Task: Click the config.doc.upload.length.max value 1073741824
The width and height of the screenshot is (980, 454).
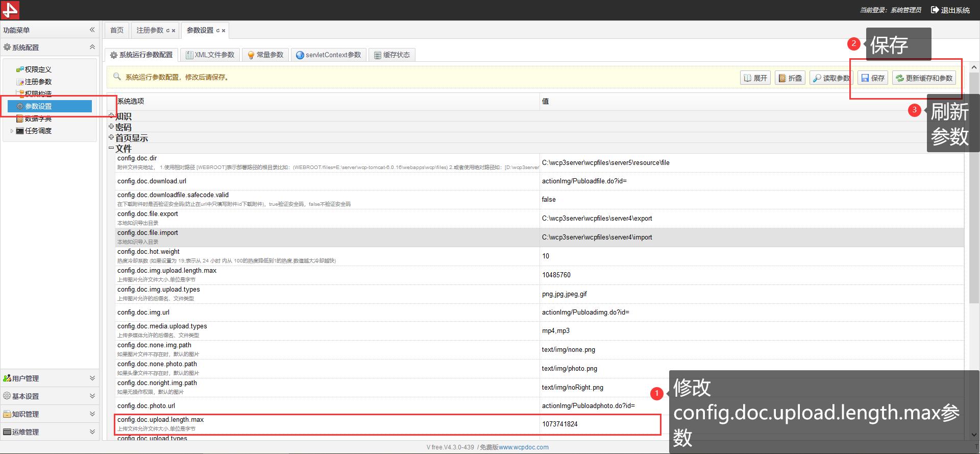Action: 560,424
